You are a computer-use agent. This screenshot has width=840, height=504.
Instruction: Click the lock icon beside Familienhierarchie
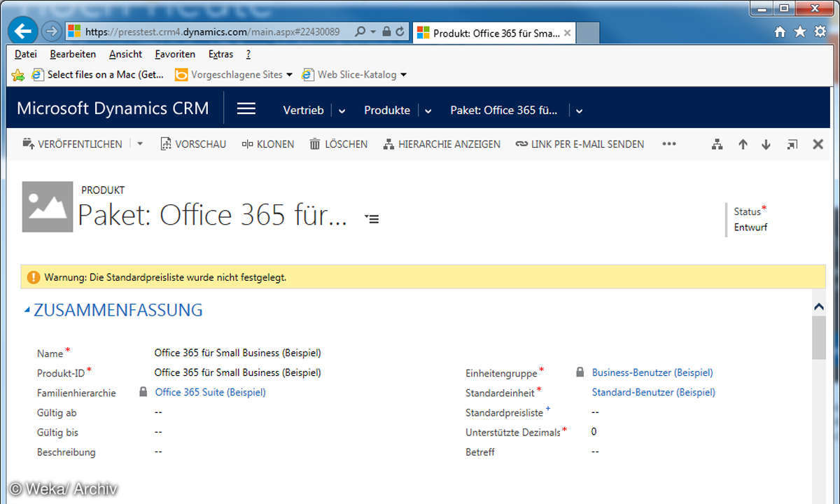[143, 392]
